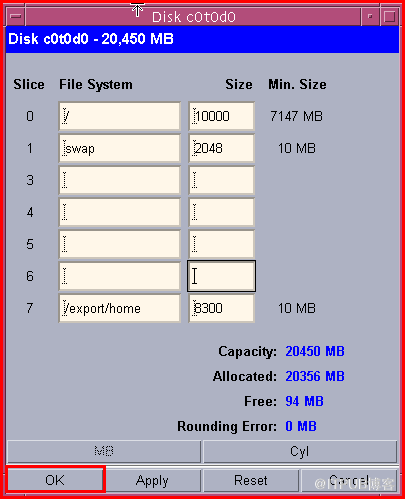
Task: Edit the swap size field 2048
Action: pos(222,148)
